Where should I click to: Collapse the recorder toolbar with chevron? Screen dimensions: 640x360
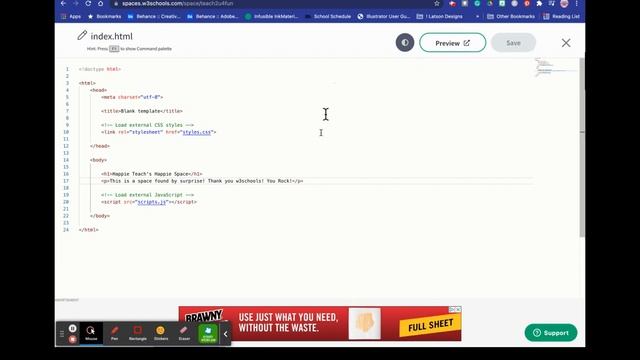tap(225, 334)
